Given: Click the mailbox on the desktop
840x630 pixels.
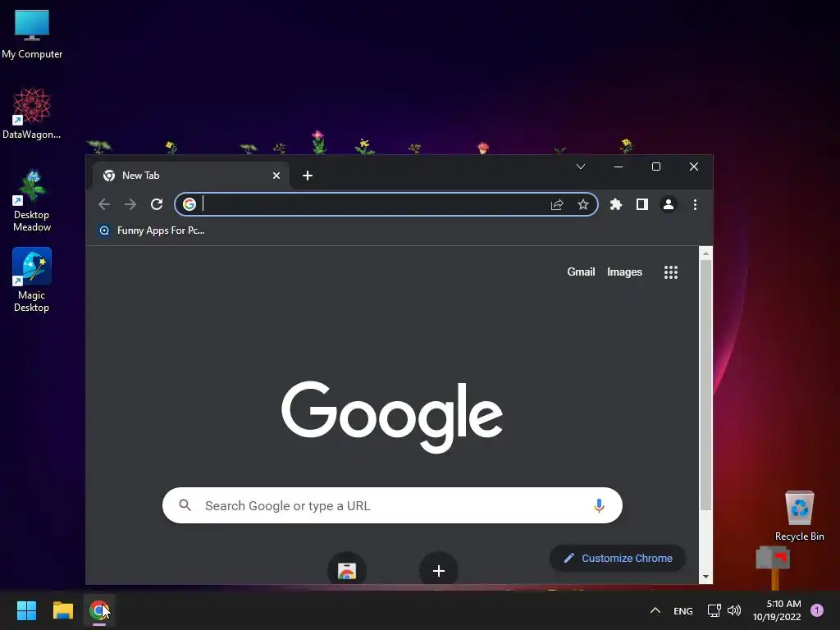Looking at the screenshot, I should point(774,566).
